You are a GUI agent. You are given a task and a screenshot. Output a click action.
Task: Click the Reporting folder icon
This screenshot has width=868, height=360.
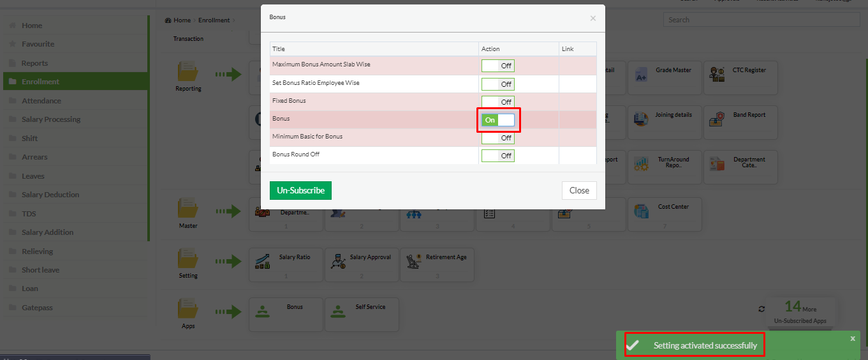click(x=188, y=71)
